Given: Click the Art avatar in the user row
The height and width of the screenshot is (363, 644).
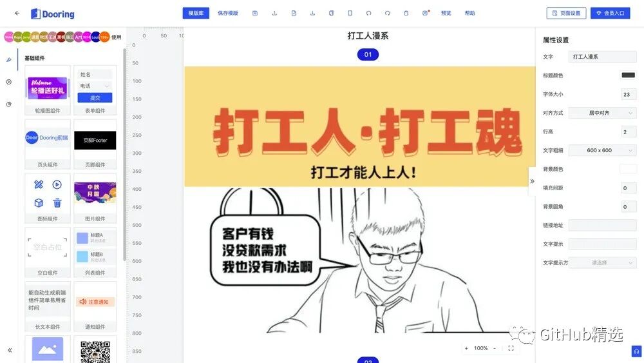Looking at the screenshot, I should [x=78, y=37].
